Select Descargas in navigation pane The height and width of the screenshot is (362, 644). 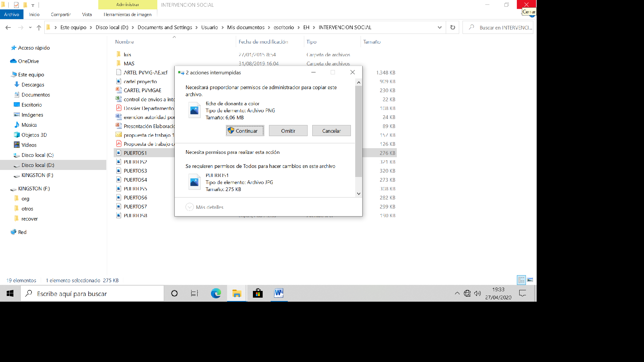tap(33, 85)
